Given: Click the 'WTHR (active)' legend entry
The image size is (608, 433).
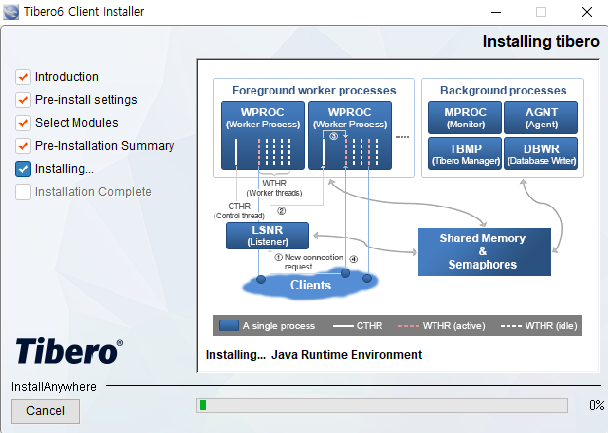Looking at the screenshot, I should pyautogui.click(x=442, y=326).
